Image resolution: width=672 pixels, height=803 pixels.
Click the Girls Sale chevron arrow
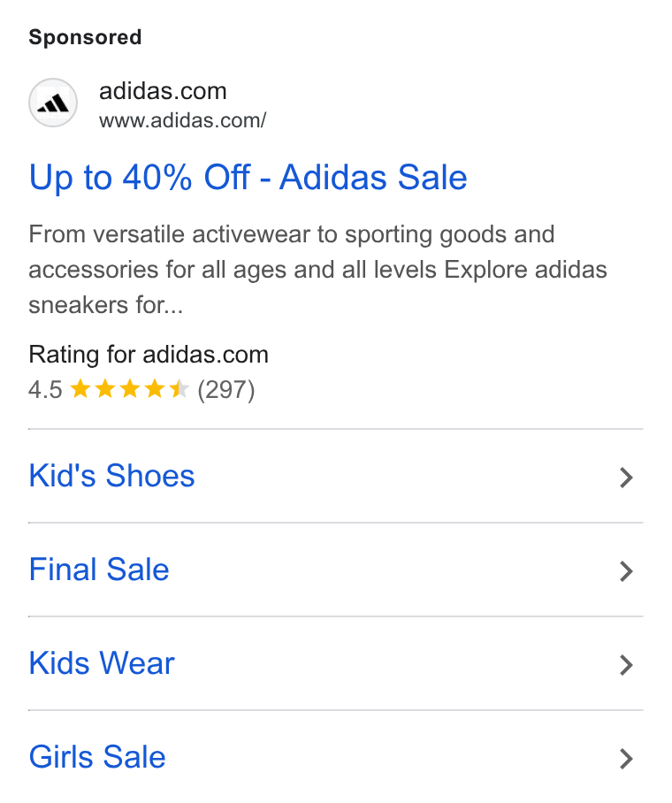pos(626,759)
